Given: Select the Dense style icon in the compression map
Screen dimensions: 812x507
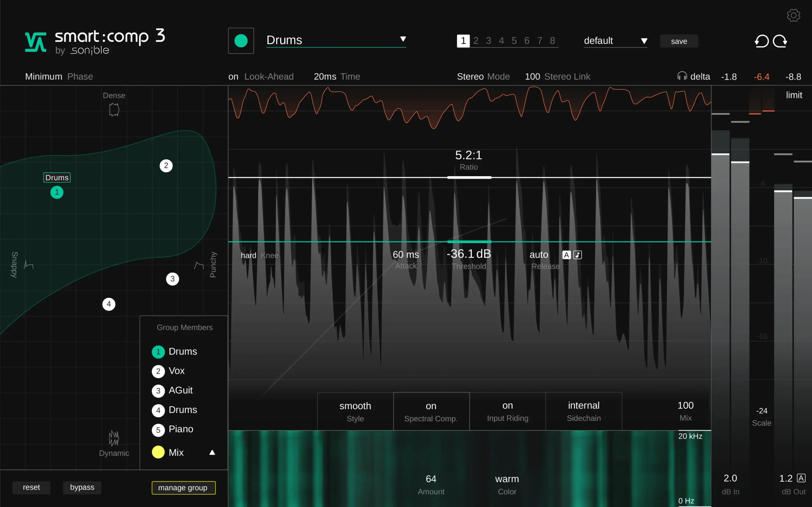Looking at the screenshot, I should (x=114, y=109).
